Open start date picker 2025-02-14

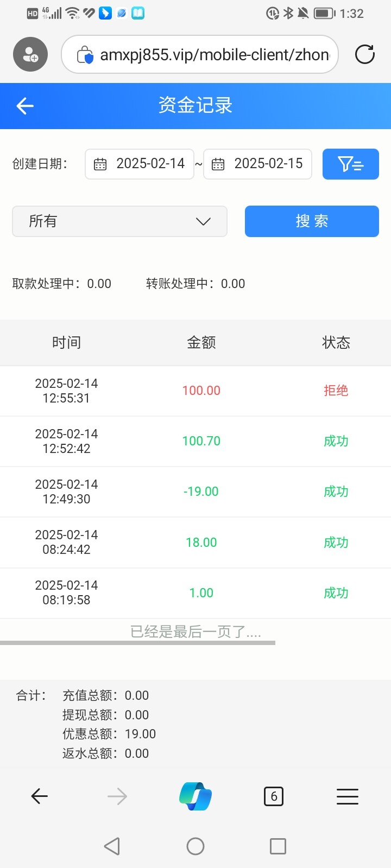(x=140, y=164)
